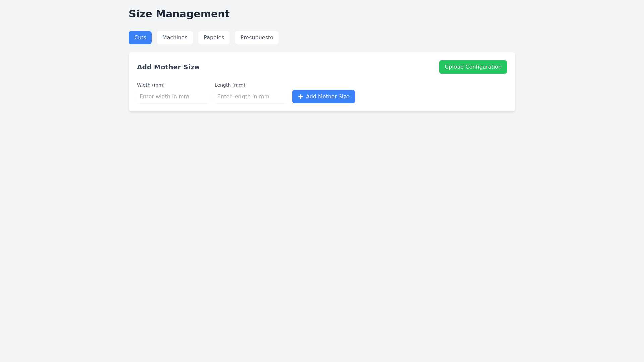The width and height of the screenshot is (644, 362).
Task: Place cursor in the width input box (same as #8)
Action: 173,97
